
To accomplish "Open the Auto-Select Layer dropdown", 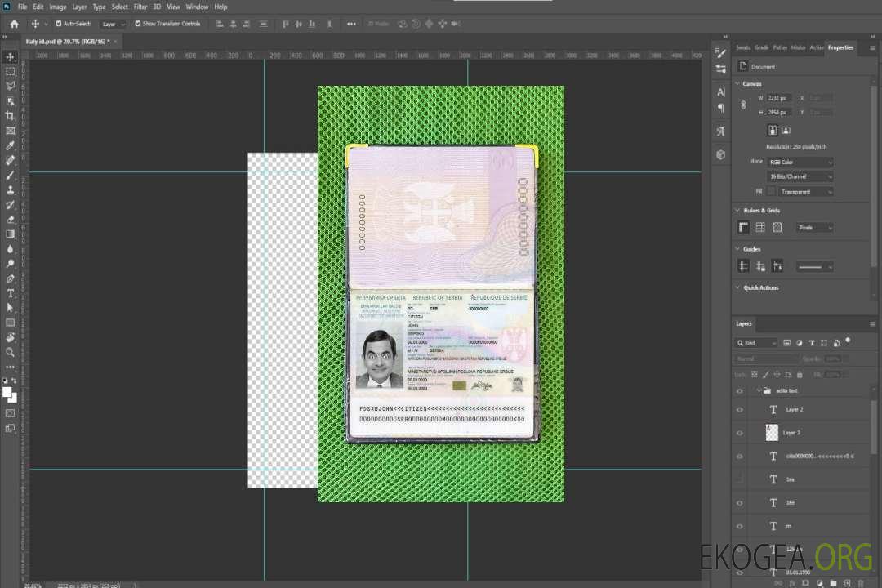I will [113, 24].
